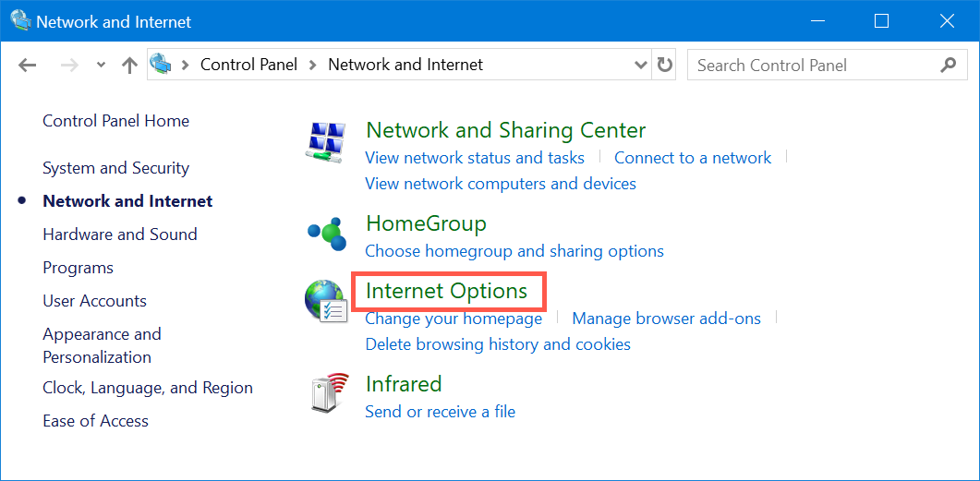The width and height of the screenshot is (980, 481).
Task: Go up one level with Up arrow
Action: tap(129, 66)
